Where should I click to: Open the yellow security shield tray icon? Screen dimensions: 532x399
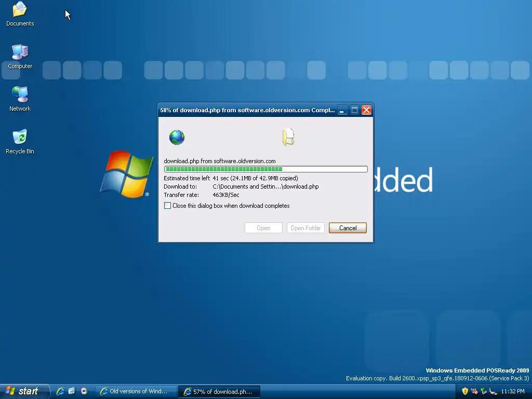click(x=465, y=391)
